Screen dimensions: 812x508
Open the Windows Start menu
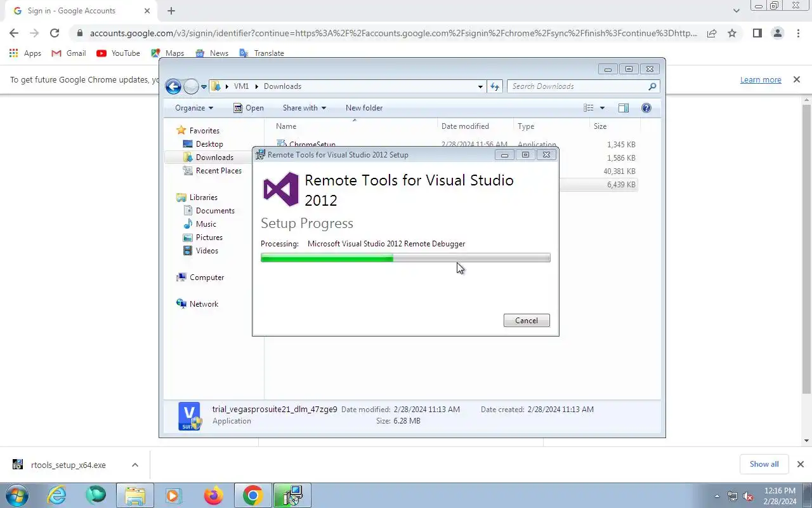[x=16, y=496]
